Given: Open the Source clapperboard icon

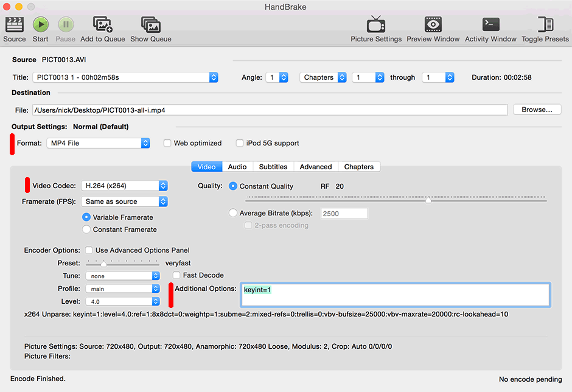Looking at the screenshot, I should [14, 25].
